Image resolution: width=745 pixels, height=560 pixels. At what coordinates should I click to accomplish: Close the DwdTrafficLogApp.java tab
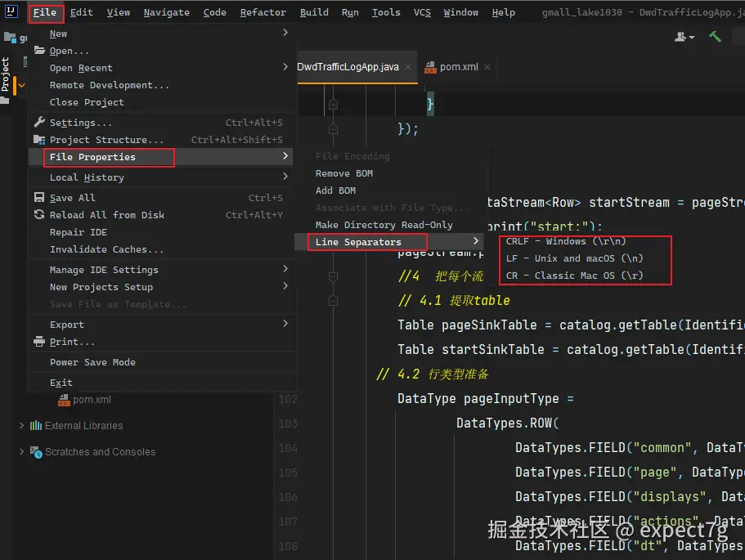[408, 68]
